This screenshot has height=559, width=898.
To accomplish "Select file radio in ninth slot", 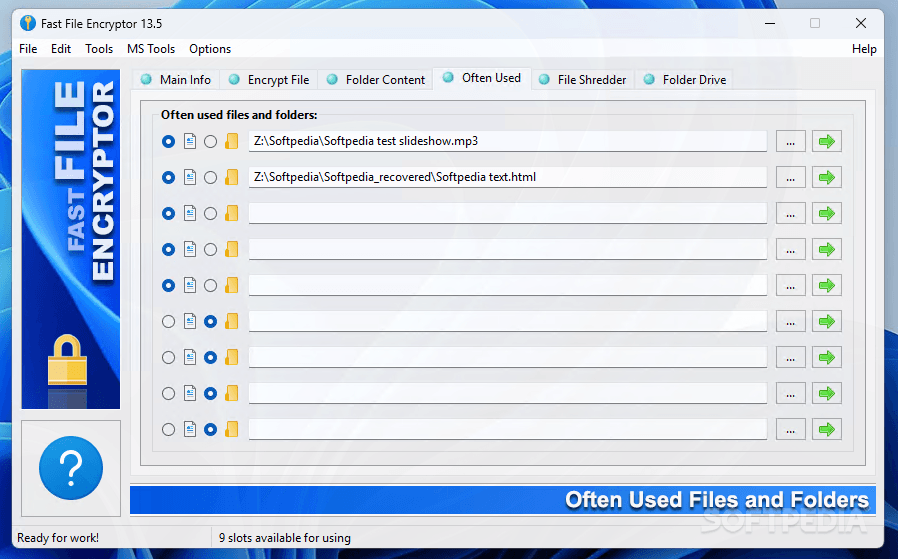I will click(x=168, y=430).
